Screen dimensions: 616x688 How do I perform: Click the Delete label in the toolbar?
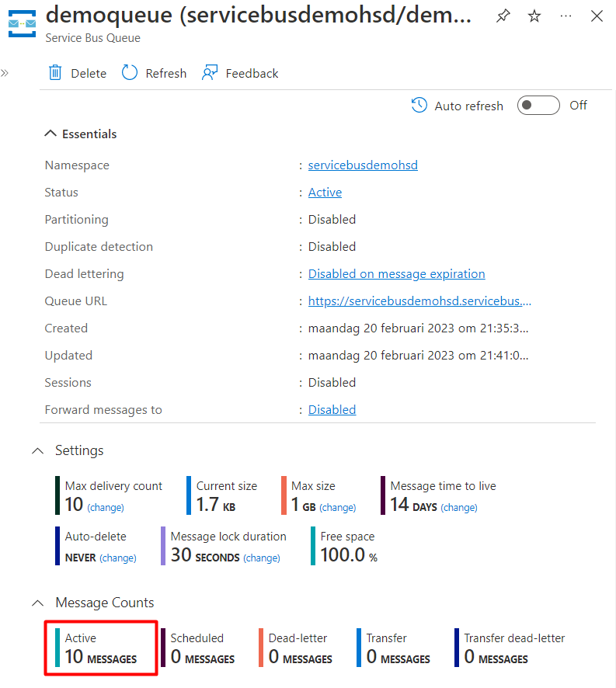89,73
